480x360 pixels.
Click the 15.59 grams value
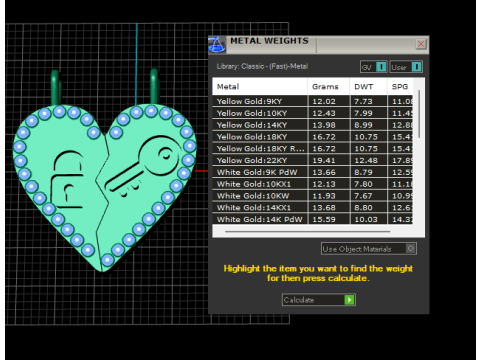pos(324,220)
